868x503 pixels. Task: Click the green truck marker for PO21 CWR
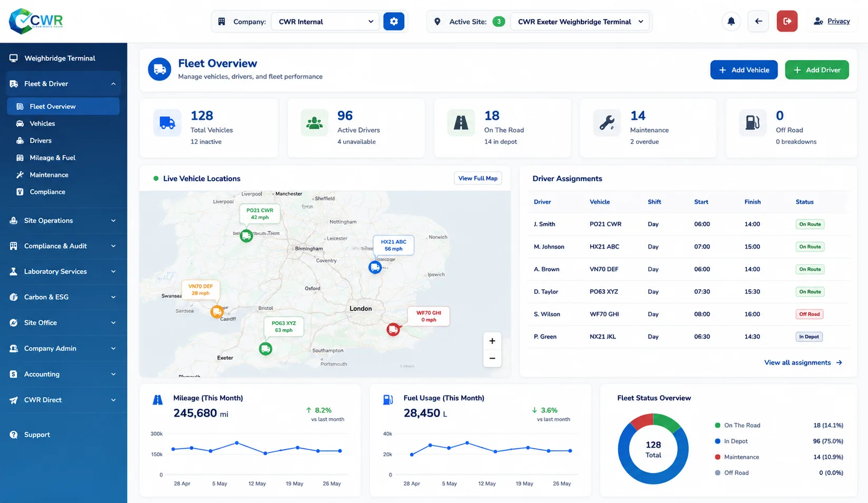point(246,236)
